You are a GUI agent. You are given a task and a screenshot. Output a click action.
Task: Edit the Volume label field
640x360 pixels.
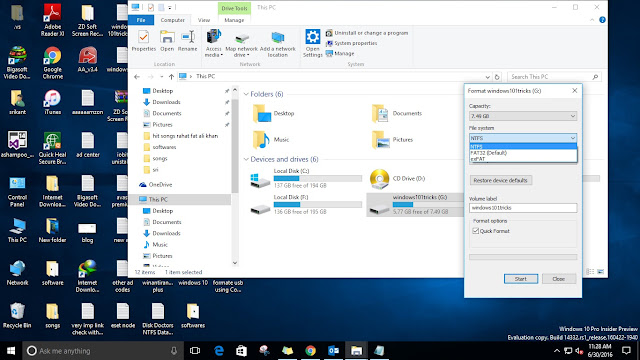523,208
